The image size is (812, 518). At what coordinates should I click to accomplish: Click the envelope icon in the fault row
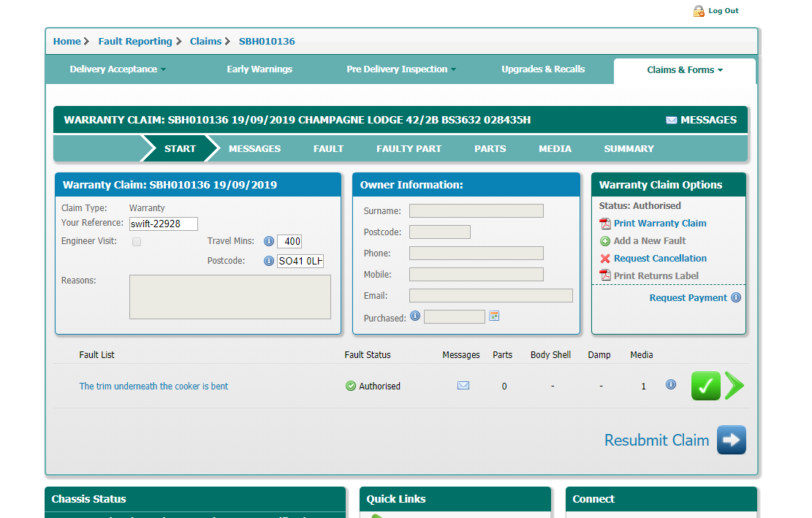click(x=463, y=386)
